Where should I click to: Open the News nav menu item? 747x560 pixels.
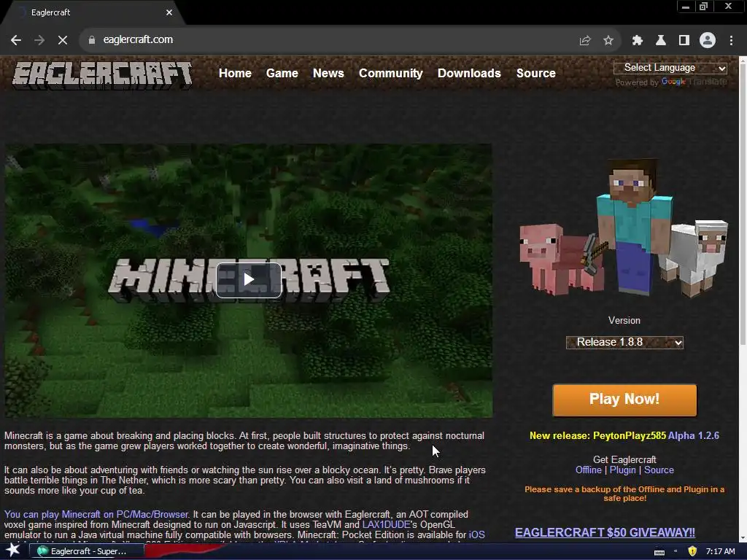point(328,74)
